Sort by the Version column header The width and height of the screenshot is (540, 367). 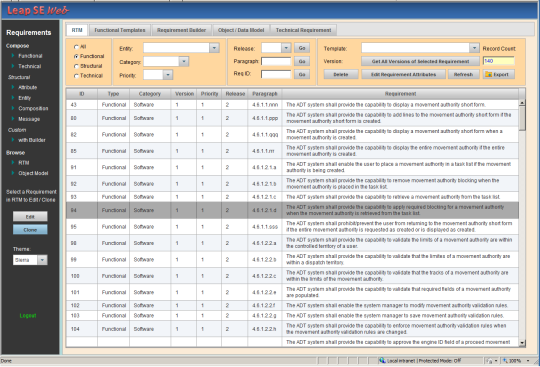[x=184, y=94]
